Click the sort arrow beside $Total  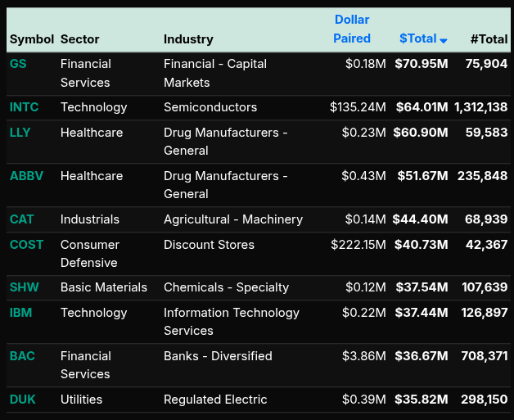coord(444,40)
